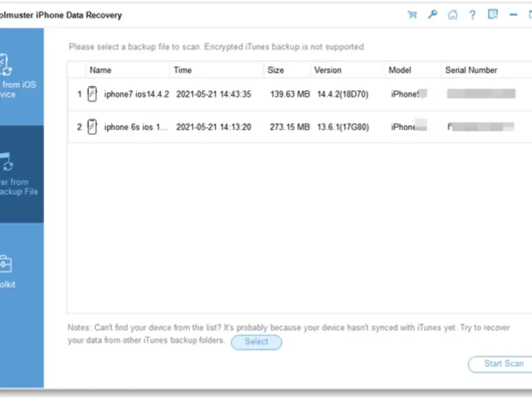The width and height of the screenshot is (532, 399).
Task: Minimize the window with the dash icon
Action: (x=513, y=15)
